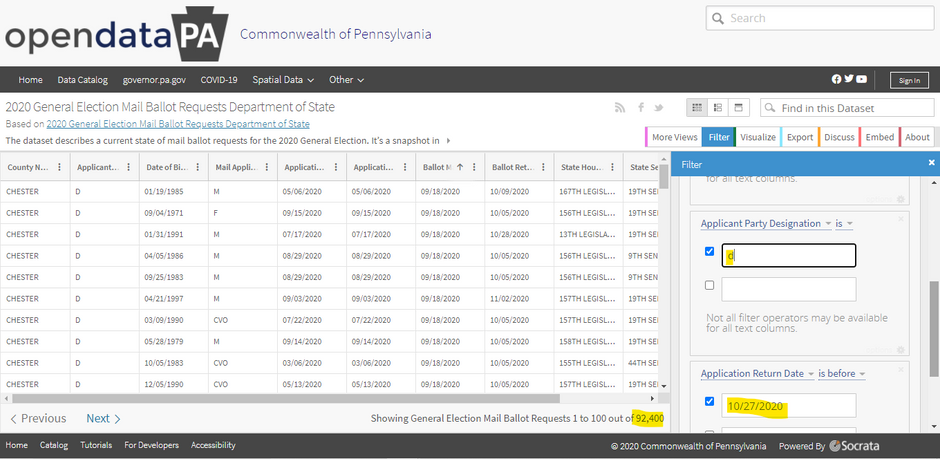940x459 pixels.
Task: Open the 'is' operator dropdown
Action: pos(844,224)
